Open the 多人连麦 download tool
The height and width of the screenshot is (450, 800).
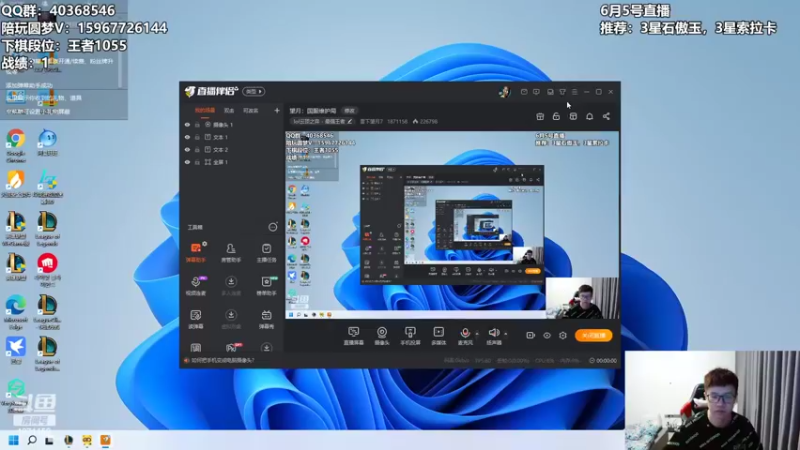tap(231, 286)
